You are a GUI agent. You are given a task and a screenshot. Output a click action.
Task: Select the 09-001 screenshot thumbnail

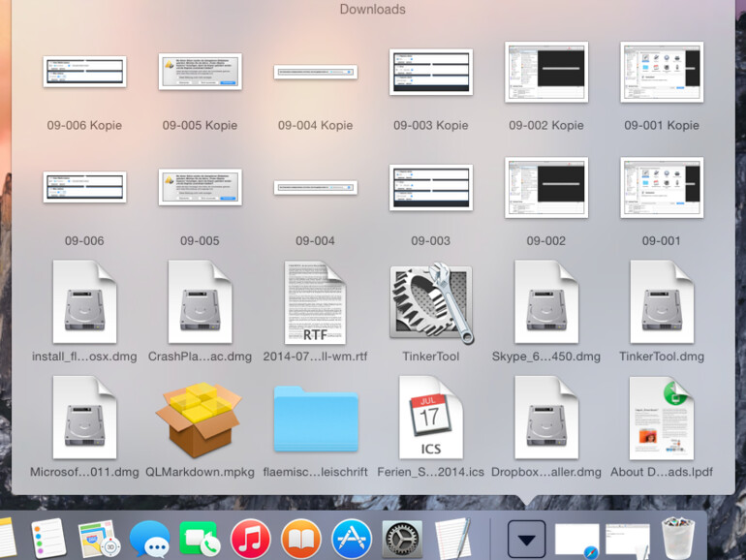coord(662,188)
